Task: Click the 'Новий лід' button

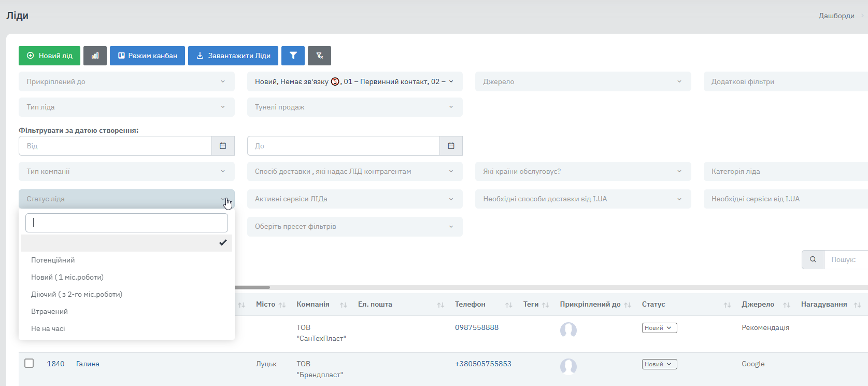Action: (49, 56)
